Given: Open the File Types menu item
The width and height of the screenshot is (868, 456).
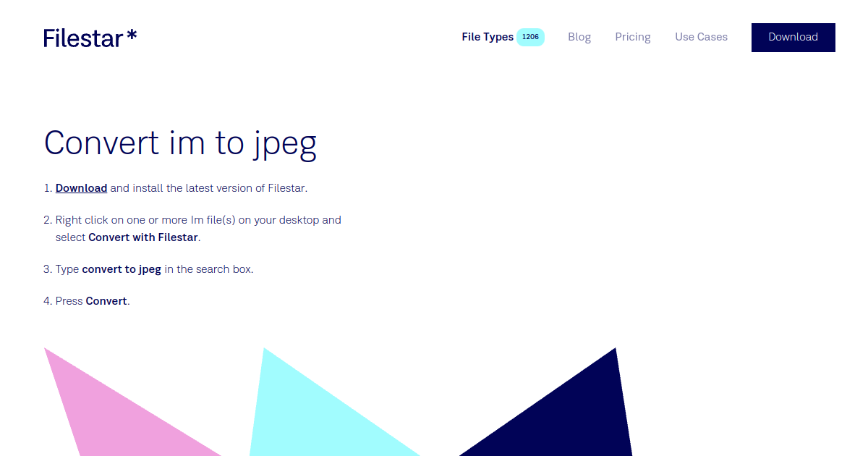Looking at the screenshot, I should click(488, 37).
